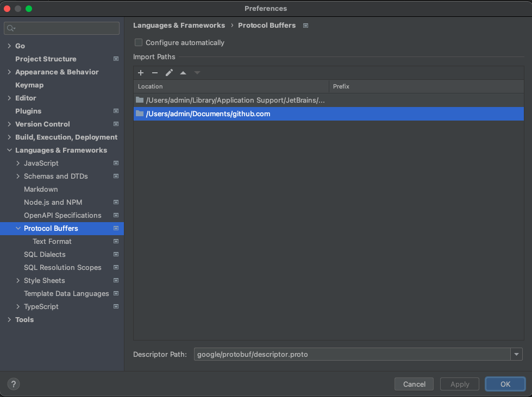This screenshot has width=532, height=397.
Task: Click the remove import path minus icon
Action: point(155,73)
